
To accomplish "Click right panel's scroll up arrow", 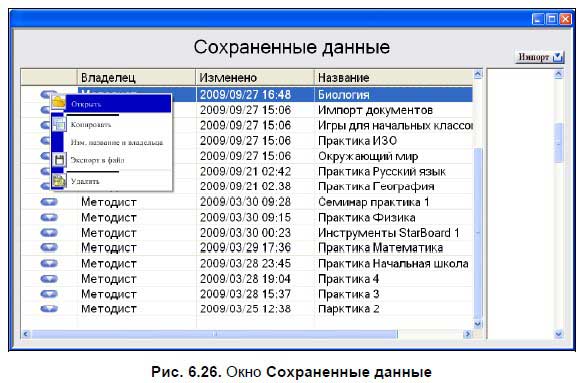I will click(x=558, y=74).
